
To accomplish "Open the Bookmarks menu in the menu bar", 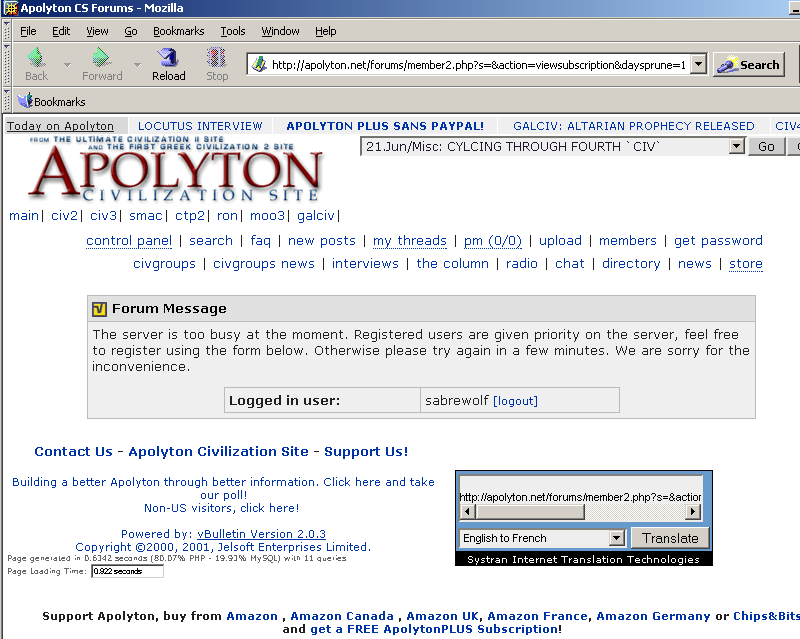I will 178,31.
